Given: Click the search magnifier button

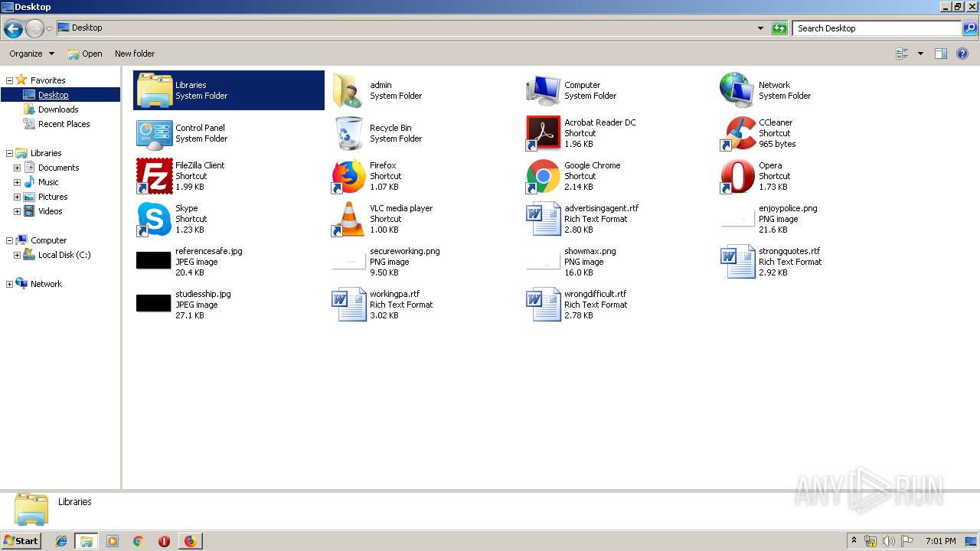Looking at the screenshot, I should 969,28.
